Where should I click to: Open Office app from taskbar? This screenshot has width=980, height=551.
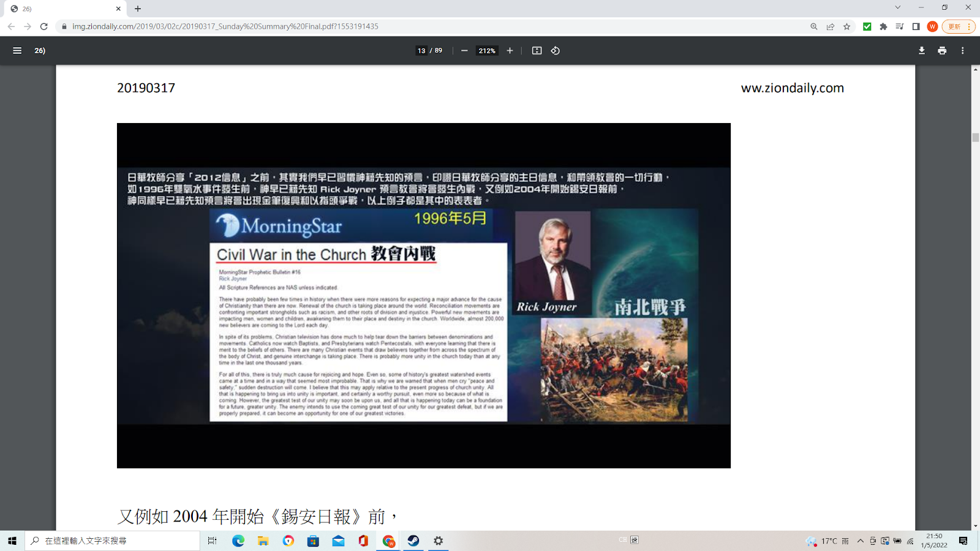[x=363, y=541]
